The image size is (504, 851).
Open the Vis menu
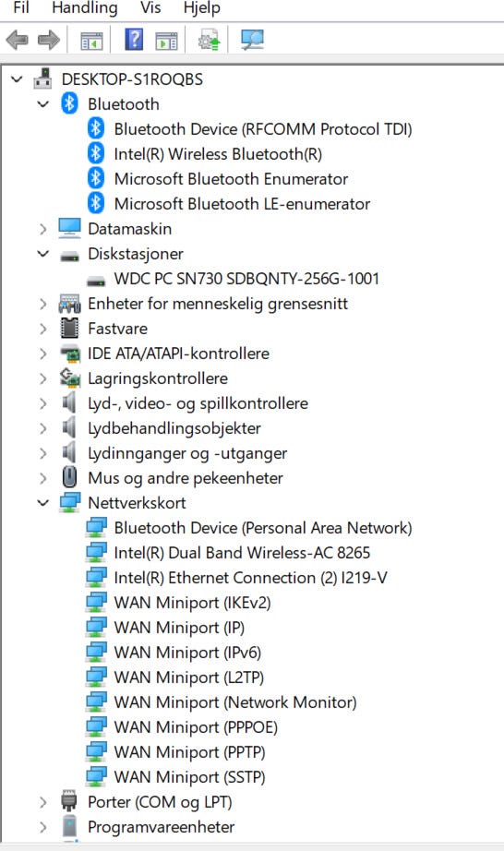[150, 7]
